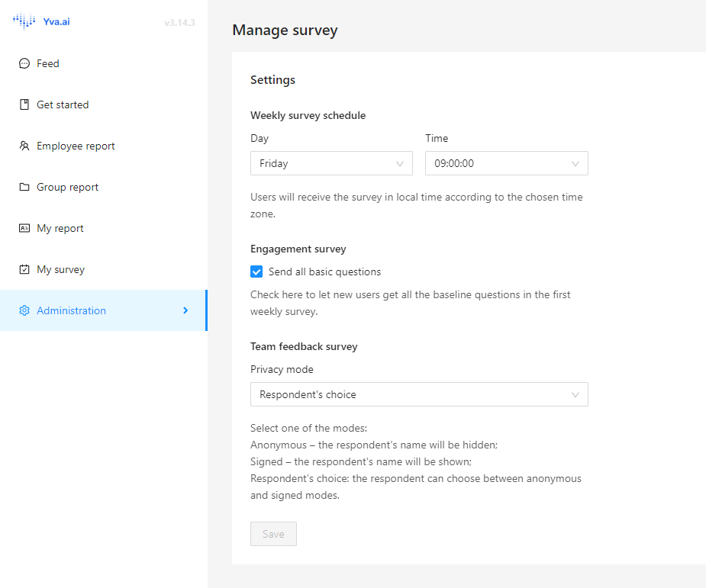The height and width of the screenshot is (588, 706).
Task: Click the Administration gear icon
Action: [24, 310]
